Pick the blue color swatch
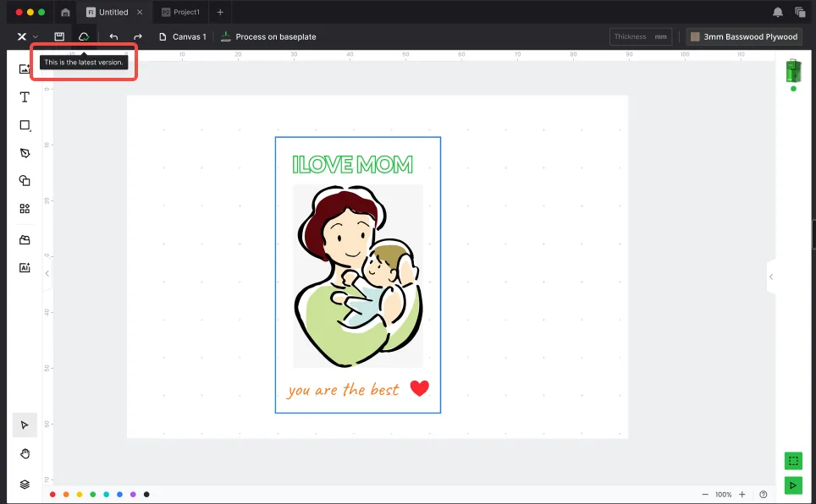The width and height of the screenshot is (816, 504). click(119, 495)
